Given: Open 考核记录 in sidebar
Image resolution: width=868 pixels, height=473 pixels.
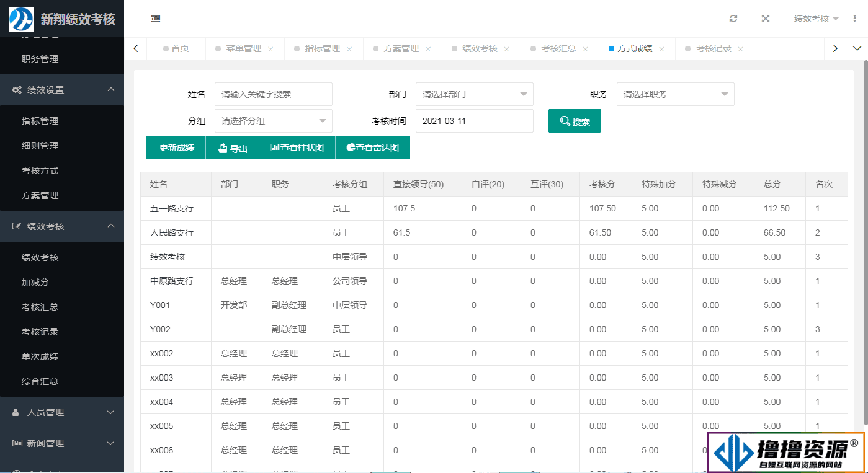Looking at the screenshot, I should click(x=62, y=332).
